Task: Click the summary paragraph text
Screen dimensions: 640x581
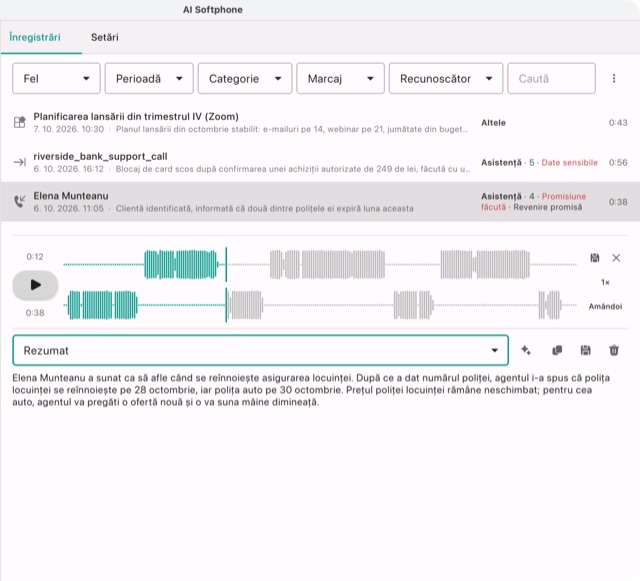Action: point(311,390)
